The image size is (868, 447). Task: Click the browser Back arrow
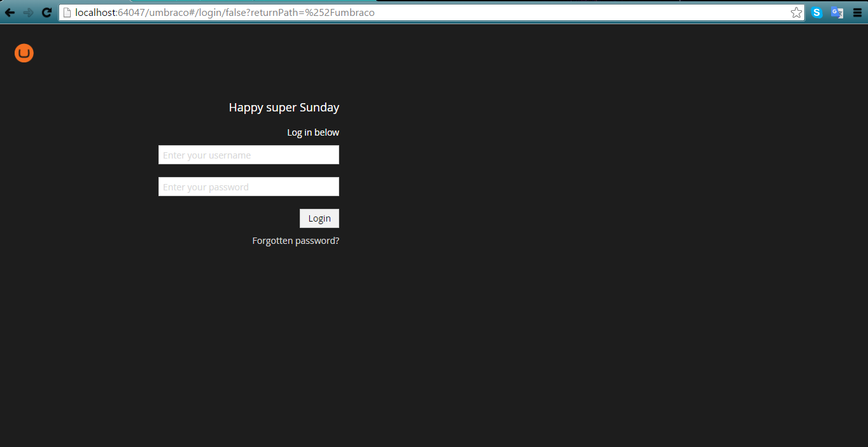click(10, 13)
